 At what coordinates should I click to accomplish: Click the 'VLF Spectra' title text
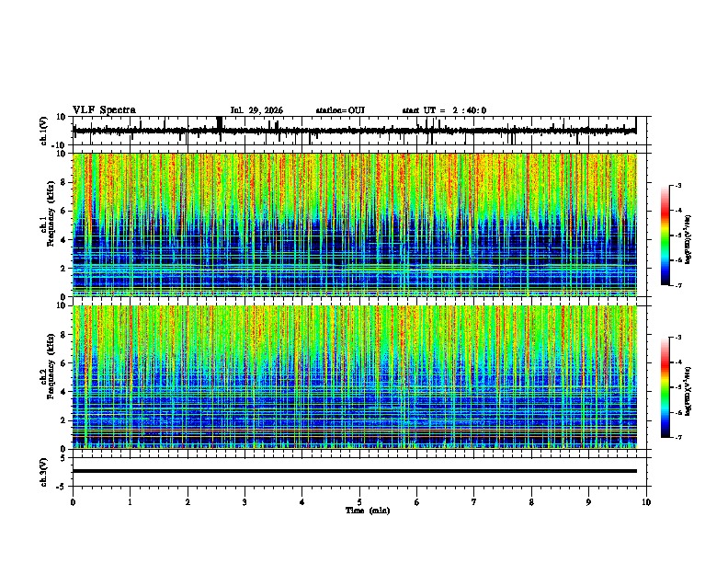click(104, 110)
